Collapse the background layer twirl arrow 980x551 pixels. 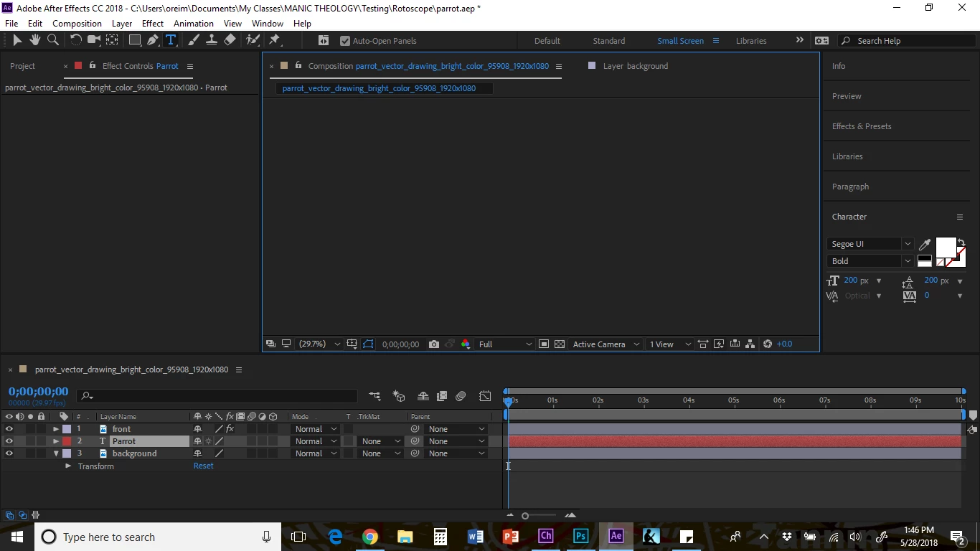coord(56,453)
